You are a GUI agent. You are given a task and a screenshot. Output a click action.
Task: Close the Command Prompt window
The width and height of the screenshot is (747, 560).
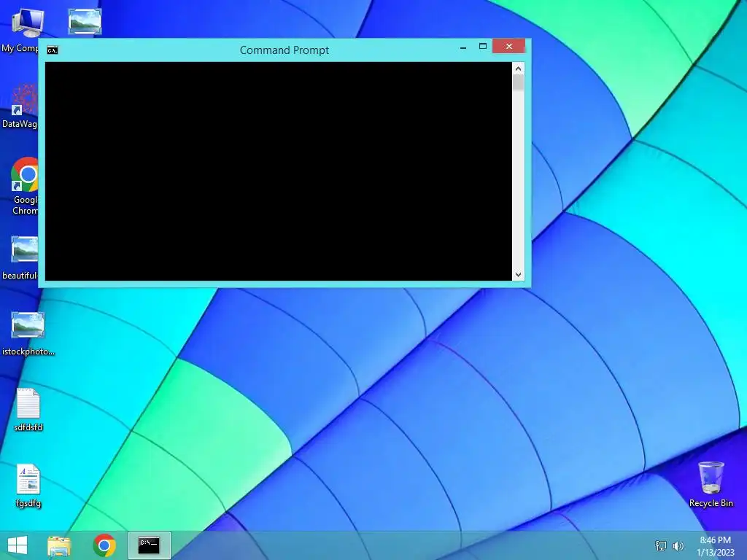click(x=508, y=46)
